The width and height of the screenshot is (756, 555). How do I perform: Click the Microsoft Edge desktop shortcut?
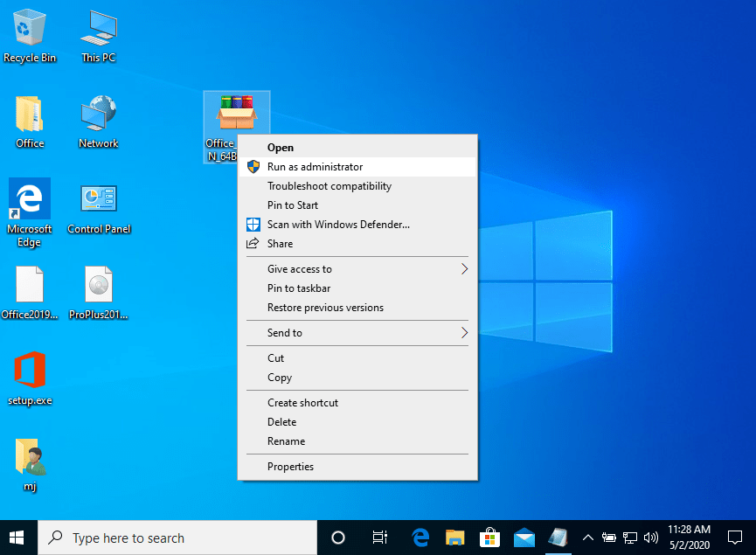coord(30,207)
